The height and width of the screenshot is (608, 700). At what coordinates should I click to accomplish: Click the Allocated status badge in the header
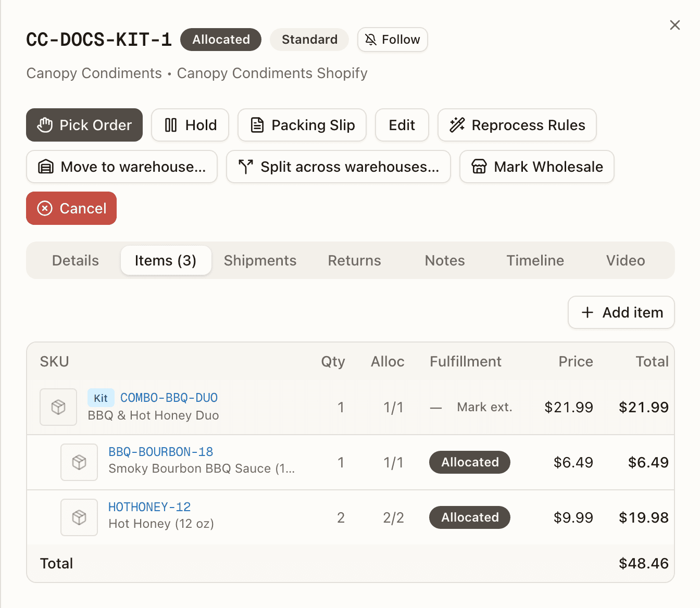(221, 40)
